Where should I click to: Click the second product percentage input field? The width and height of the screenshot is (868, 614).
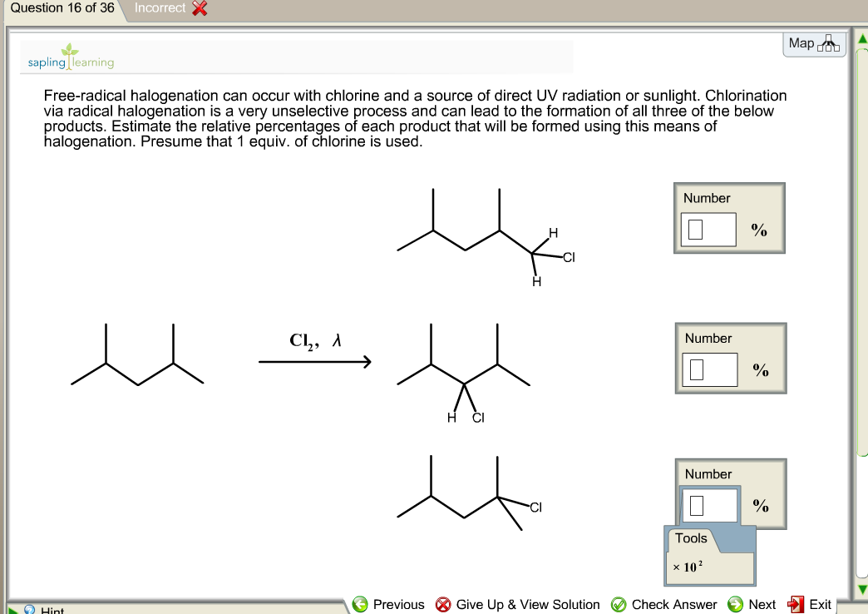710,369
